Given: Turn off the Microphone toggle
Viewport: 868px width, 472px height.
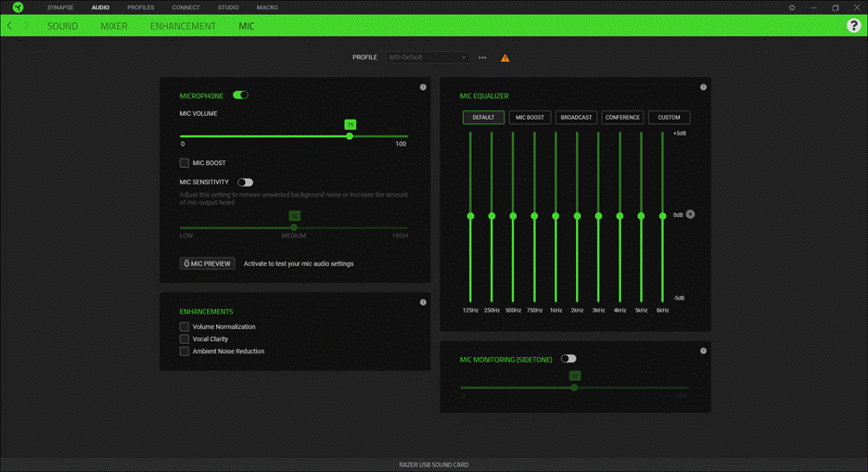Looking at the screenshot, I should (241, 96).
